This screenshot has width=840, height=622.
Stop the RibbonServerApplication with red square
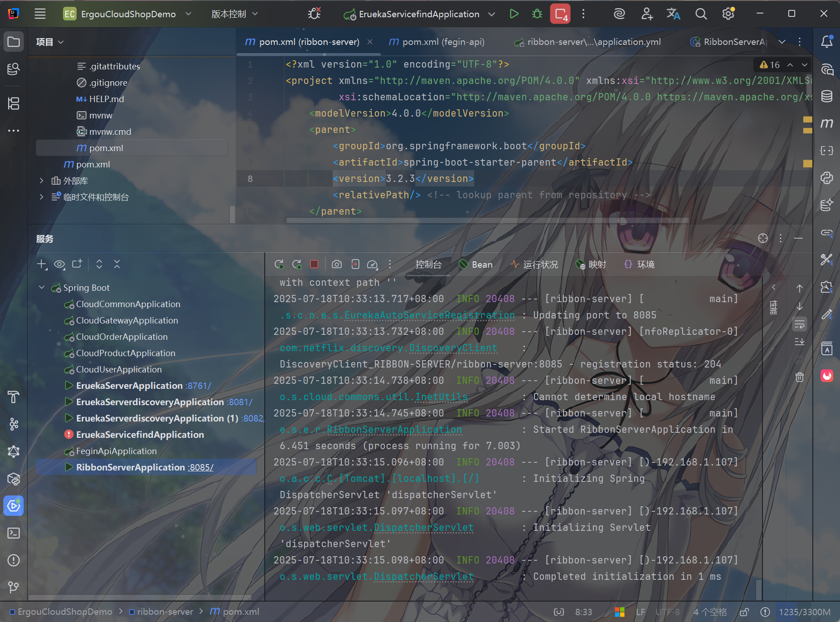point(314,264)
